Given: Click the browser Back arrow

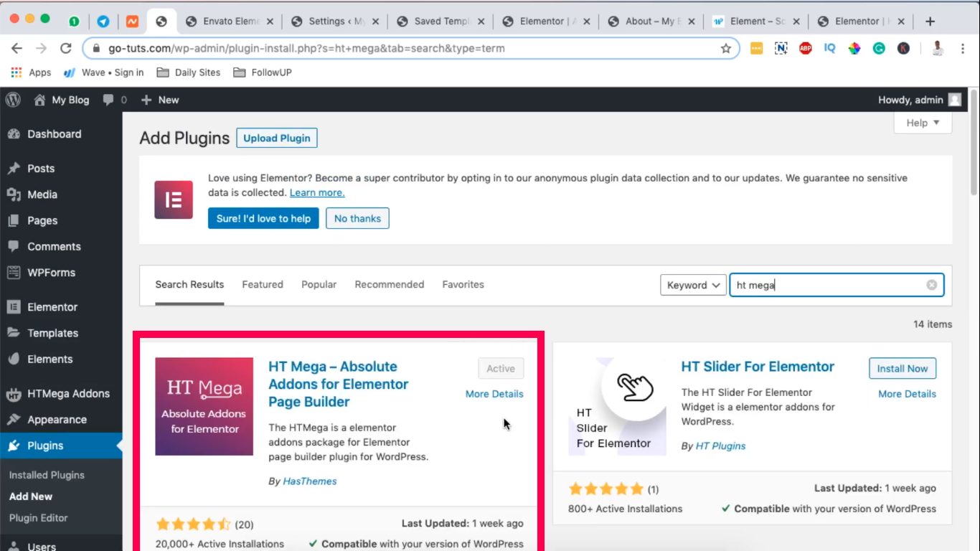Looking at the screenshot, I should coord(17,48).
